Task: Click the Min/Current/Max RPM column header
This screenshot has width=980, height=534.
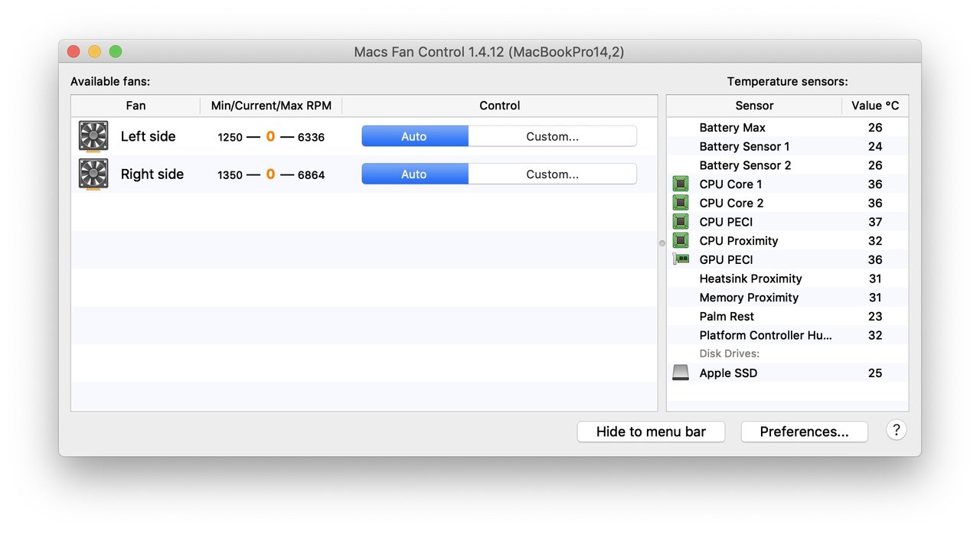Action: pos(271,106)
